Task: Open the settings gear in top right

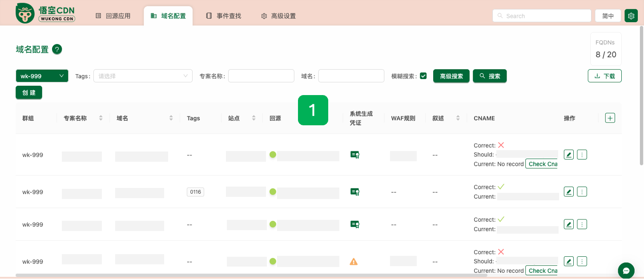Action: (631, 16)
